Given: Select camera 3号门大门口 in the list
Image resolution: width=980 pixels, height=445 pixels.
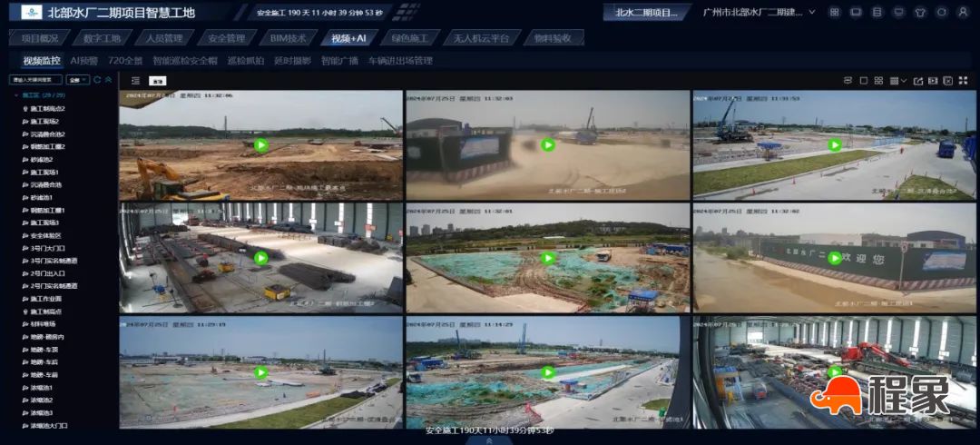Looking at the screenshot, I should [47, 248].
